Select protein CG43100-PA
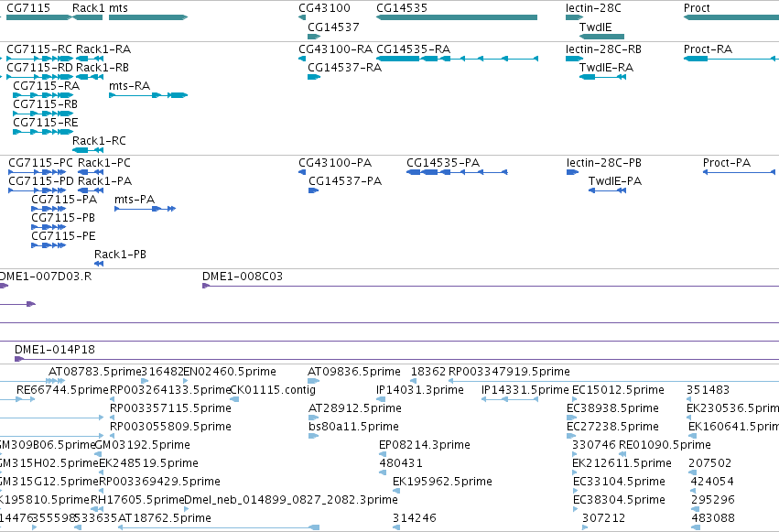 [302, 172]
